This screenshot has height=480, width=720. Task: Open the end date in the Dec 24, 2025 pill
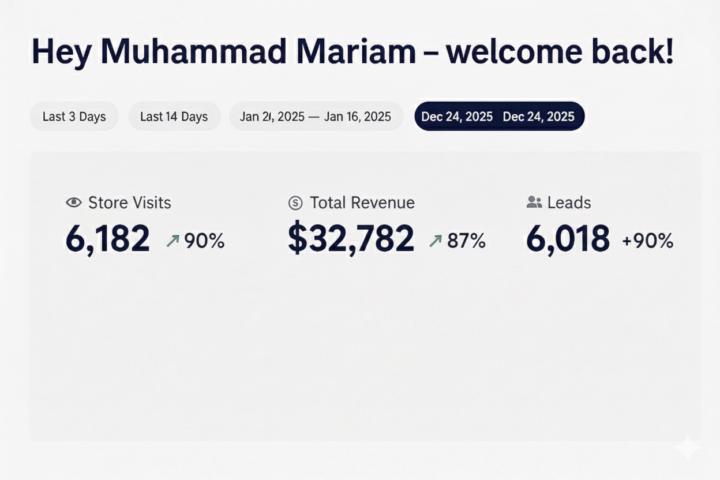[x=539, y=117]
